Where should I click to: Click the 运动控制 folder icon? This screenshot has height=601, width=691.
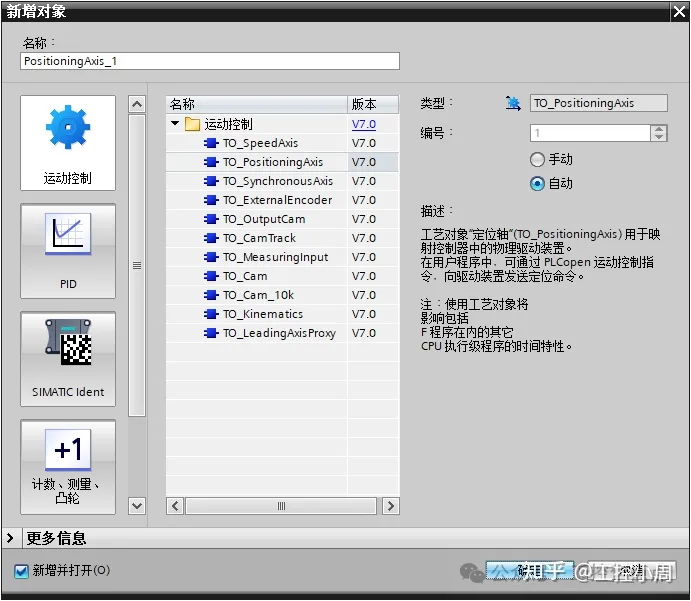(x=192, y=124)
